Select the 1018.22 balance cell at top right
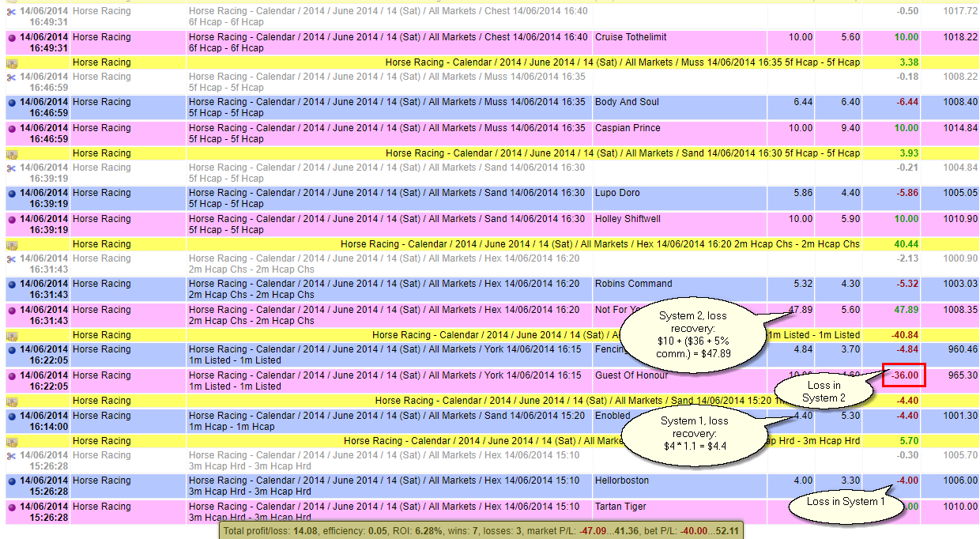The width and height of the screenshot is (980, 539). [x=960, y=37]
